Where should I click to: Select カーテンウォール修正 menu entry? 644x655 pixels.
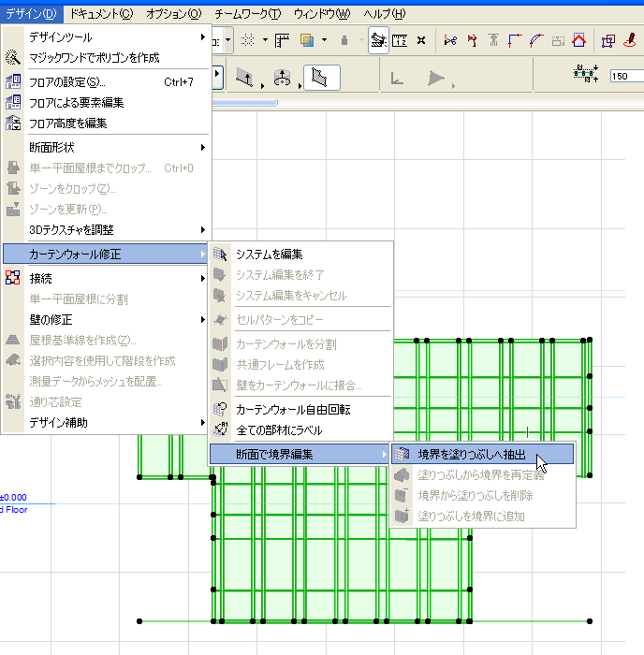(x=106, y=254)
